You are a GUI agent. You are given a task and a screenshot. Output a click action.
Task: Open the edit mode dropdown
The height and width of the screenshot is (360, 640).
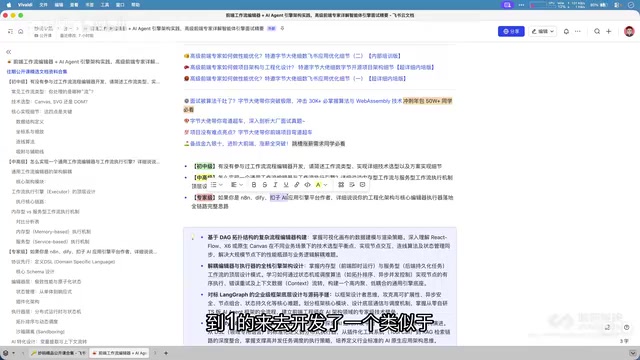[x=542, y=31]
